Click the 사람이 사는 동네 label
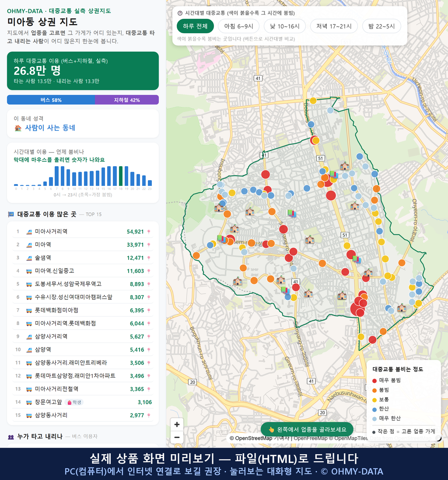The image size is (448, 480). (x=50, y=128)
